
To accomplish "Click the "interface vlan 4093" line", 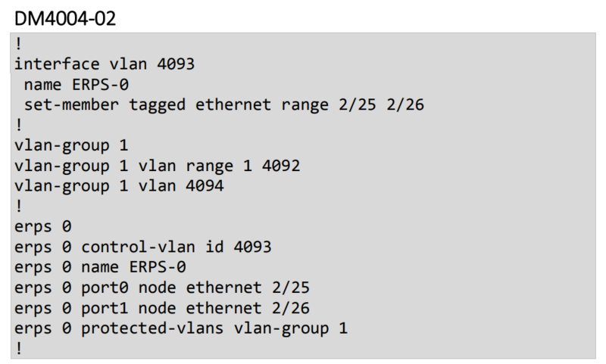I will [x=105, y=64].
